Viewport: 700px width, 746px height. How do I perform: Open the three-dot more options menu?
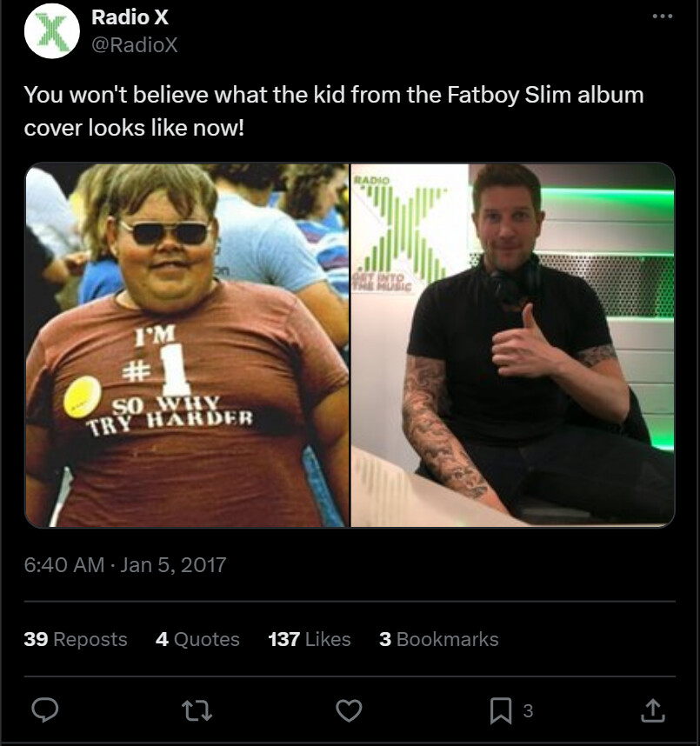663,17
